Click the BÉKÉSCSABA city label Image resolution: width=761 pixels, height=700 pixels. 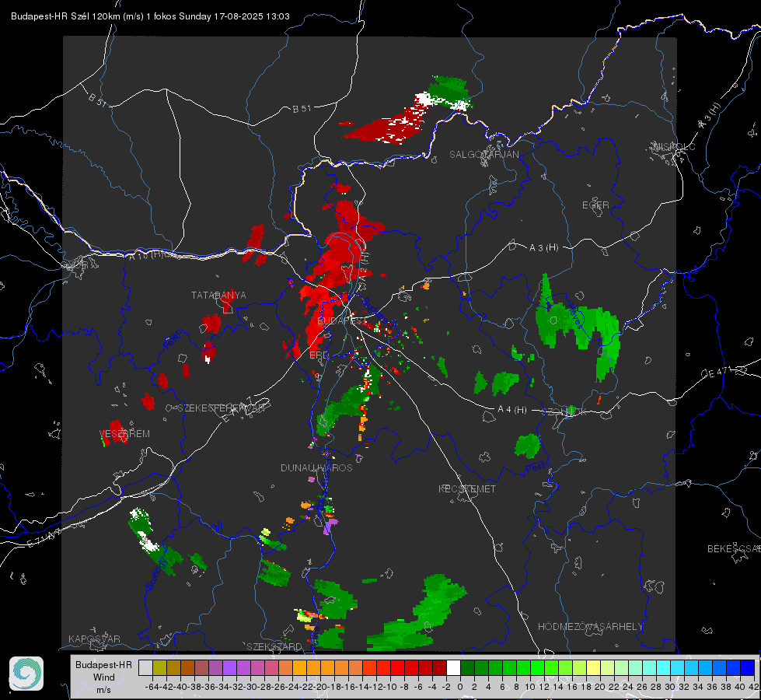coord(734,549)
